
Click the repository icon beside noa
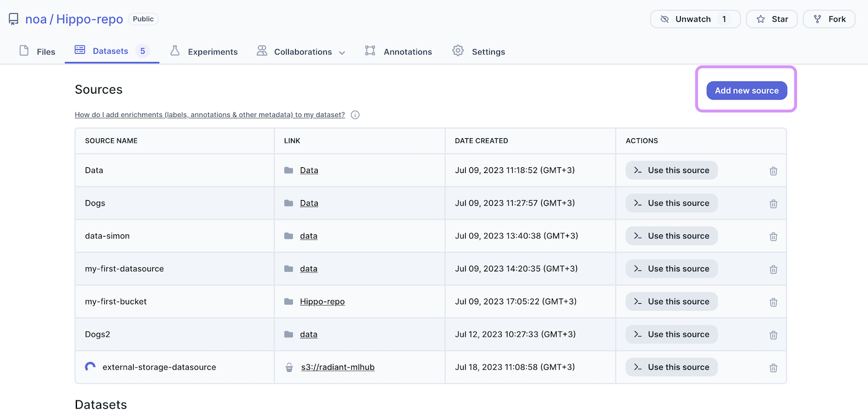coord(13,20)
